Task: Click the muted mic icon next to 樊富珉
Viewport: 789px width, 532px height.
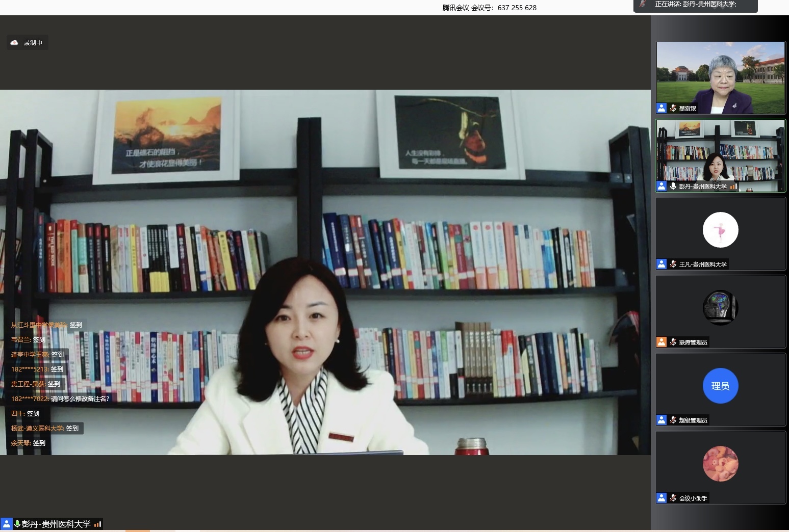Action: [x=673, y=108]
